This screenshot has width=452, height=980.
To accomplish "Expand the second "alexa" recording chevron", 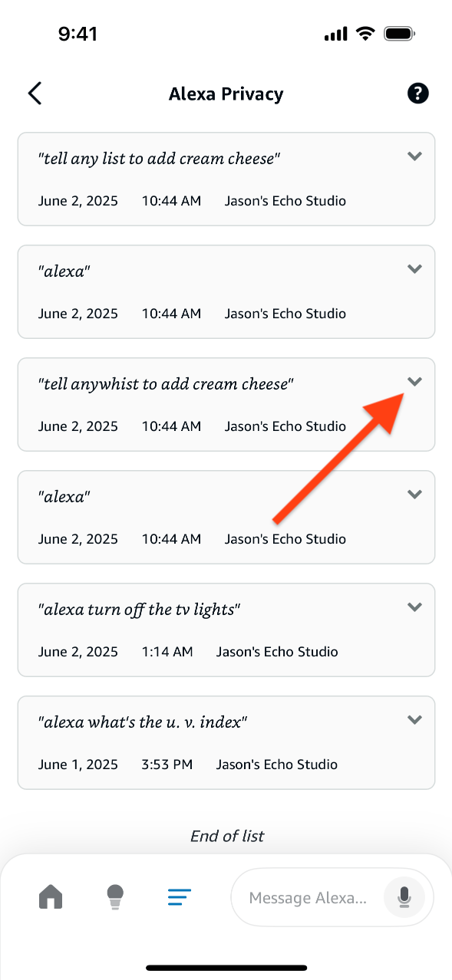I will click(414, 495).
